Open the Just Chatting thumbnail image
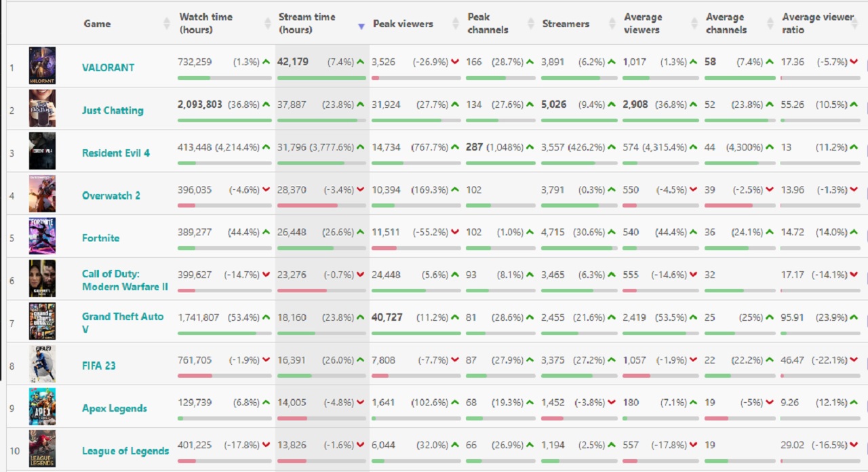Viewport: 868px width, 472px height. 42,109
